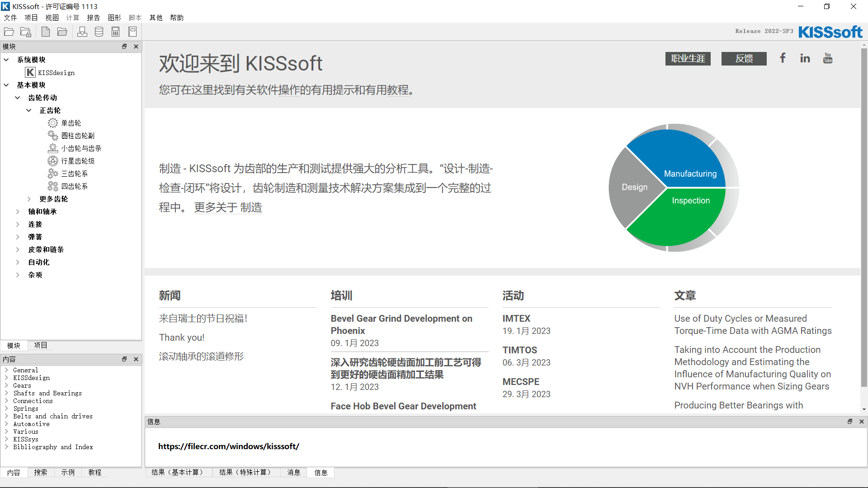The width and height of the screenshot is (868, 488).
Task: Select the 行星齿轮级 planetary gear module
Action: click(71, 161)
